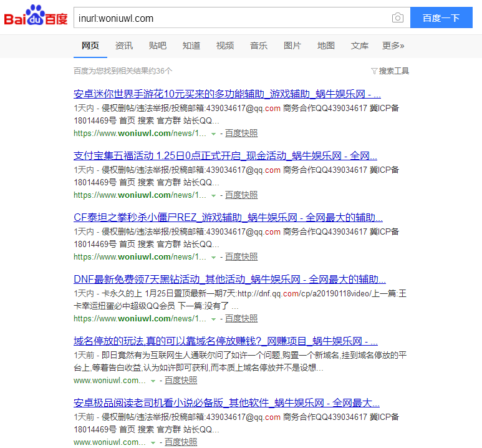Screen dimensions: 482x448
Task: Open 百度快照 for DNF黑钻 result
Action: point(241,319)
